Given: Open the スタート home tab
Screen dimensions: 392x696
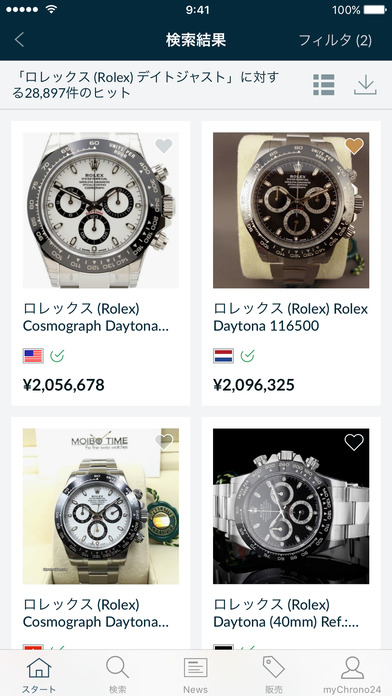Looking at the screenshot, I should coord(39,675).
